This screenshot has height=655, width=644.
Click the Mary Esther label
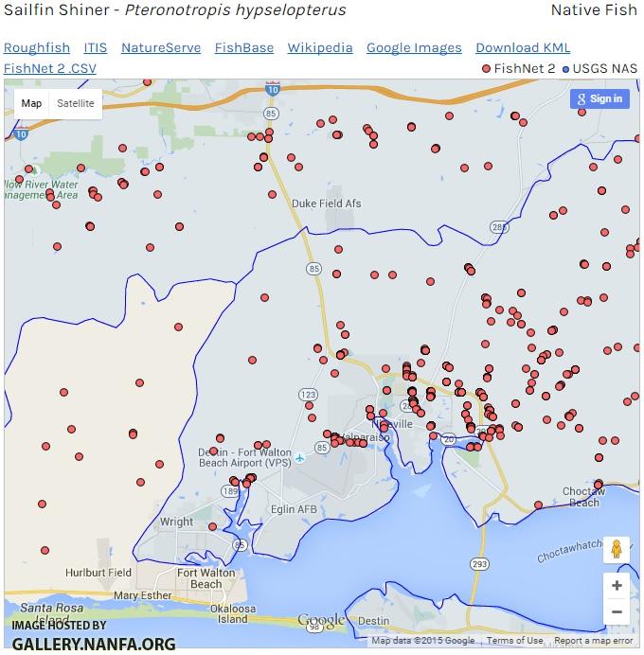(142, 595)
